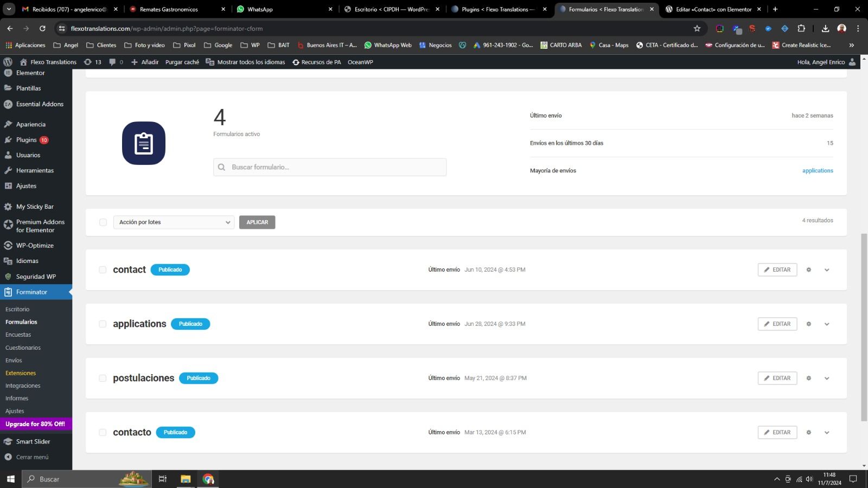Click the APLICAR button
868x488 pixels.
click(x=257, y=222)
